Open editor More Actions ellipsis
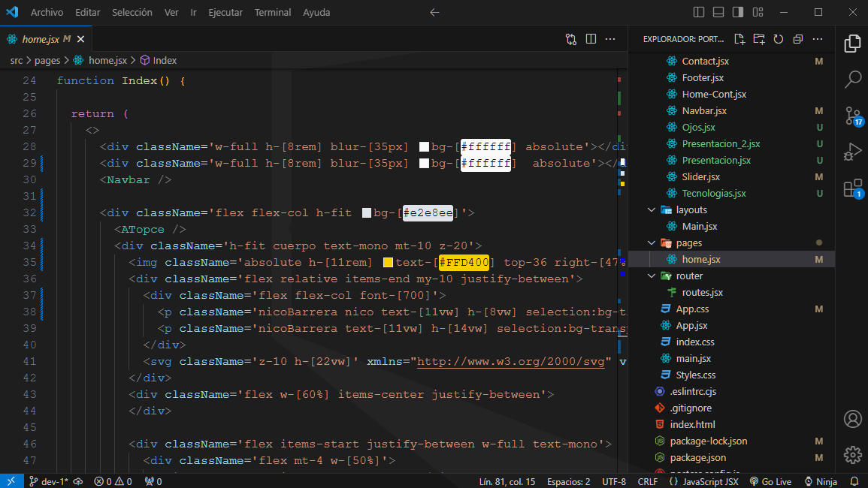868x488 pixels. [x=610, y=39]
